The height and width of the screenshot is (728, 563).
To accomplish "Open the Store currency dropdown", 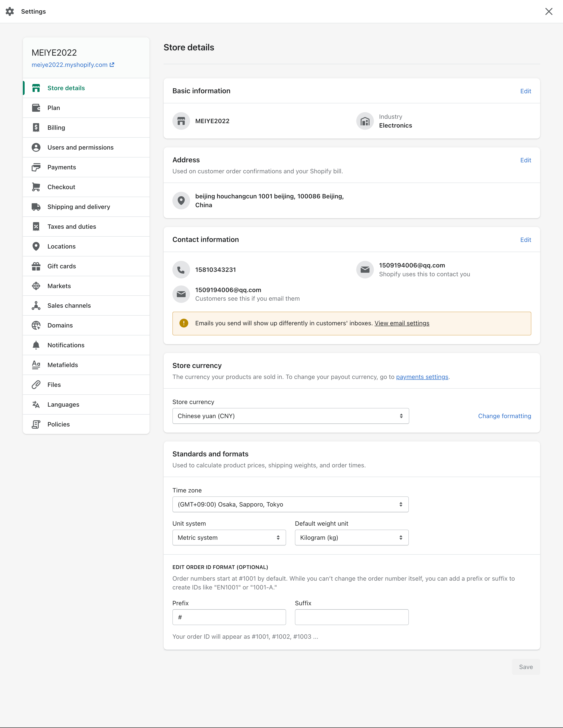I will pos(291,416).
